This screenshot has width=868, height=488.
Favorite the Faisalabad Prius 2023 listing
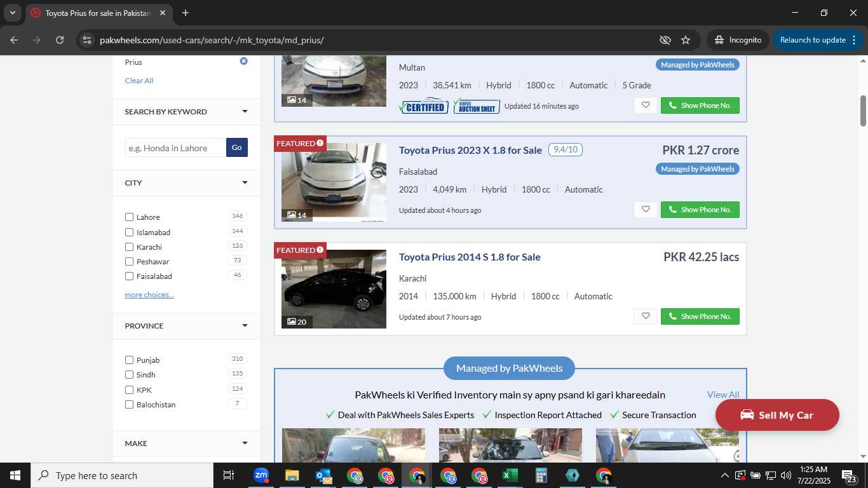(646, 210)
